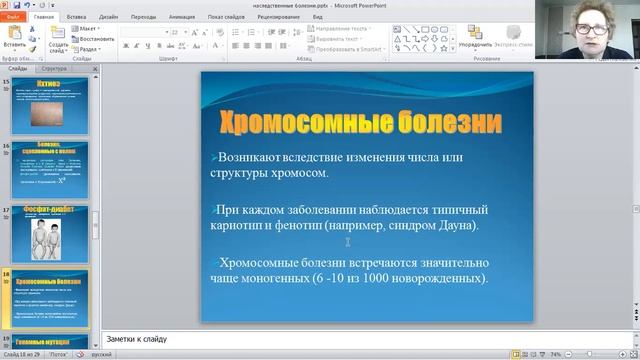Select the arrow line shape
The width and height of the screenshot is (640, 360).
[416, 29]
